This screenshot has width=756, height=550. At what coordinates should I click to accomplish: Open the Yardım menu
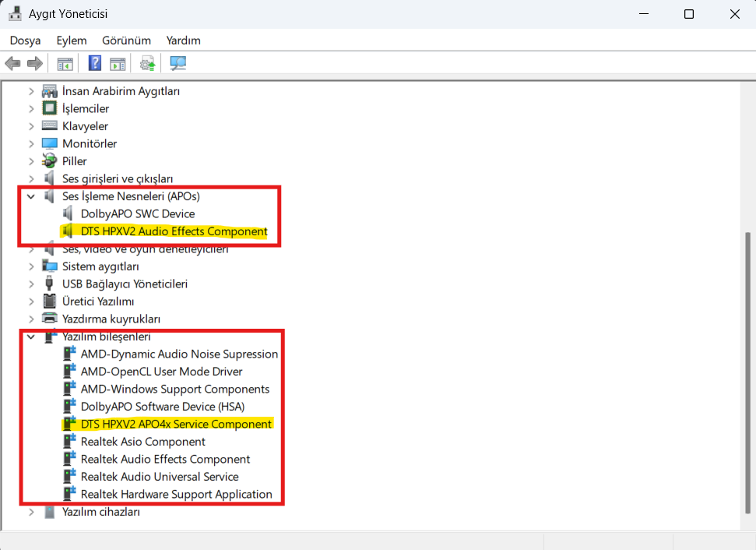point(183,41)
